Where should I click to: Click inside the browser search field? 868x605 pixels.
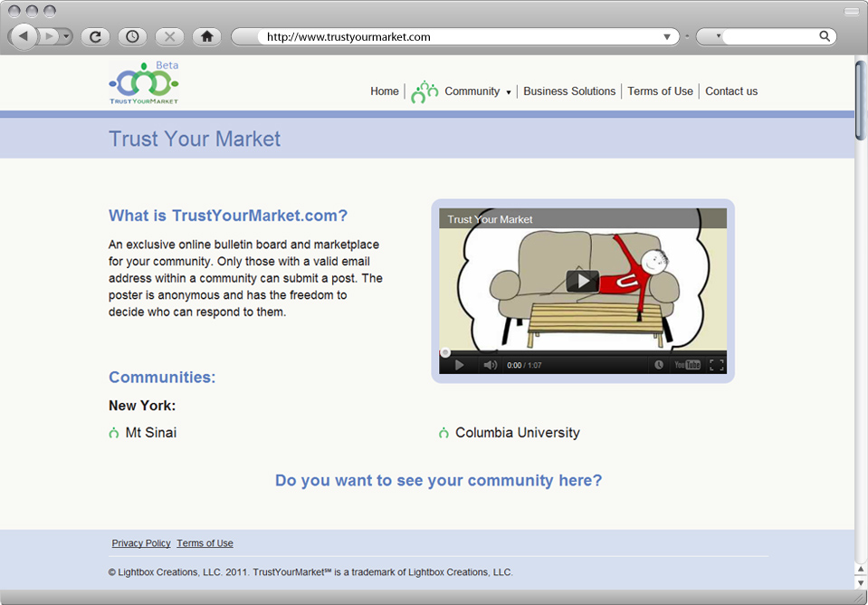[769, 36]
